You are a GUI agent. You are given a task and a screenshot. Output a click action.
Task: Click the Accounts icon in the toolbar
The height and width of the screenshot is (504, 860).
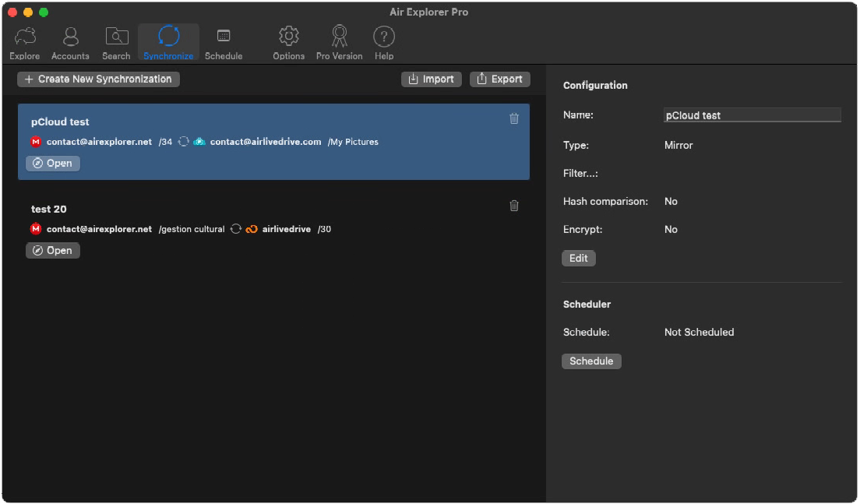click(x=70, y=36)
